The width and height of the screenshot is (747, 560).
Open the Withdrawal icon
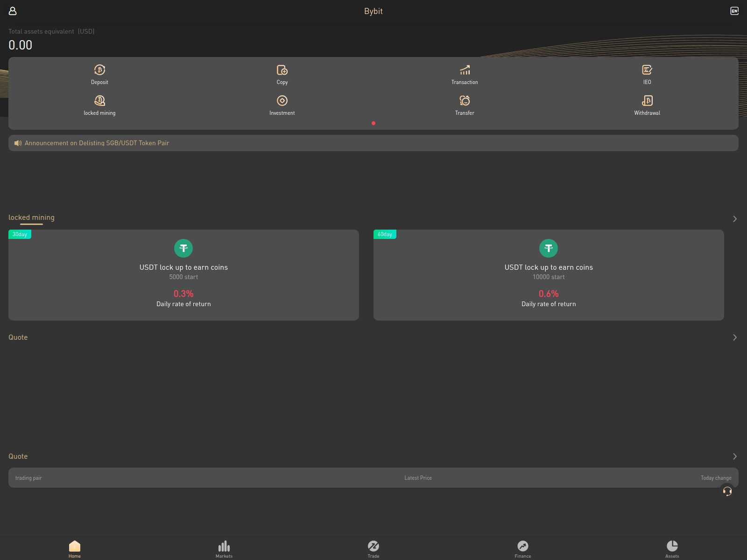647,101
